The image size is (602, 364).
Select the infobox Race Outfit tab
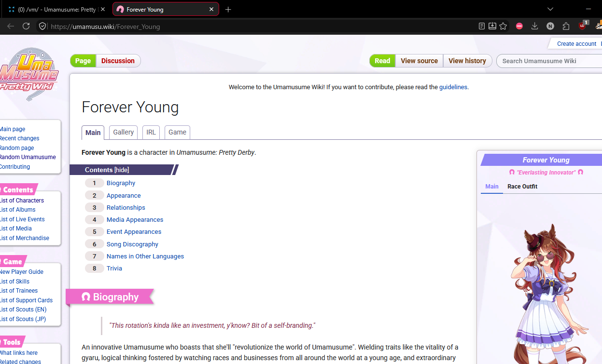coord(522,187)
